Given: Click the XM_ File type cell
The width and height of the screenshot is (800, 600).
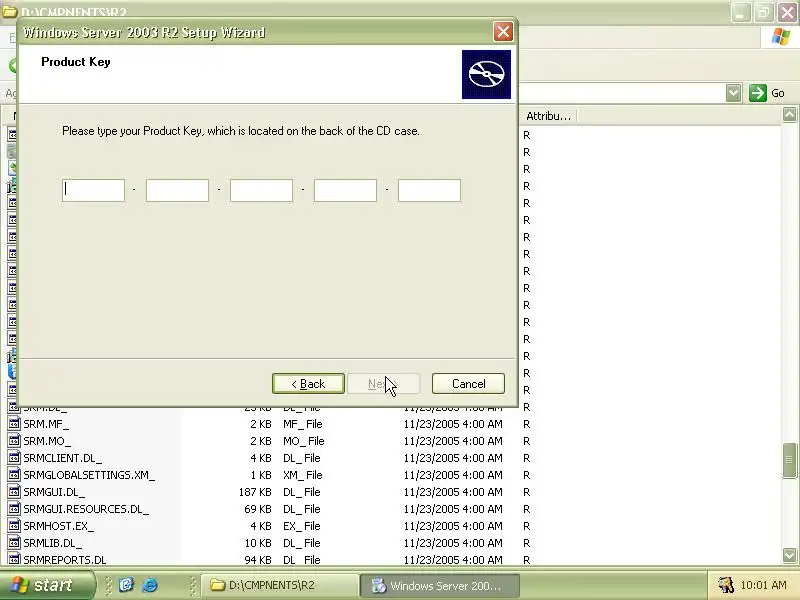Looking at the screenshot, I should point(303,475).
